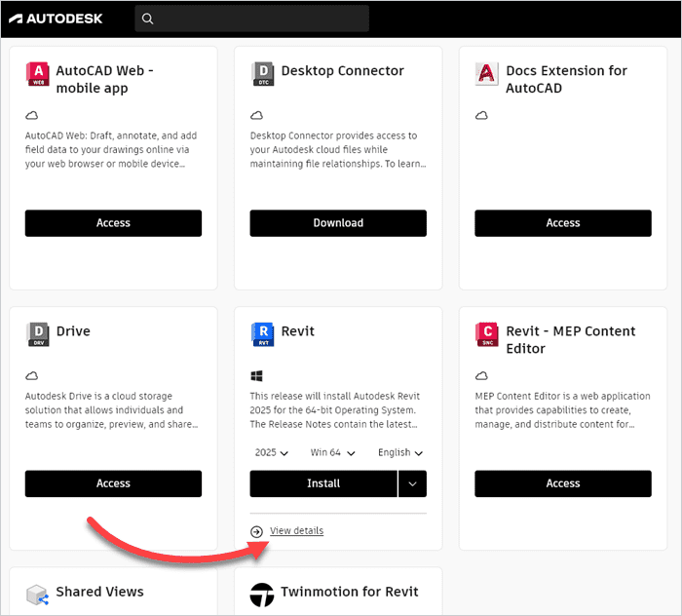The height and width of the screenshot is (616, 682).
Task: Click the Revit product icon
Action: [x=263, y=334]
